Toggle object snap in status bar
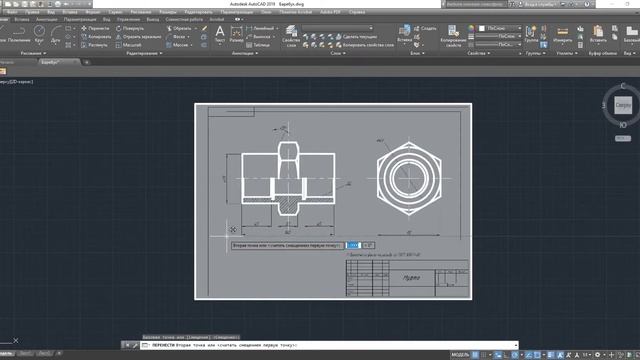Image resolution: width=640 pixels, height=360 pixels. point(537,355)
